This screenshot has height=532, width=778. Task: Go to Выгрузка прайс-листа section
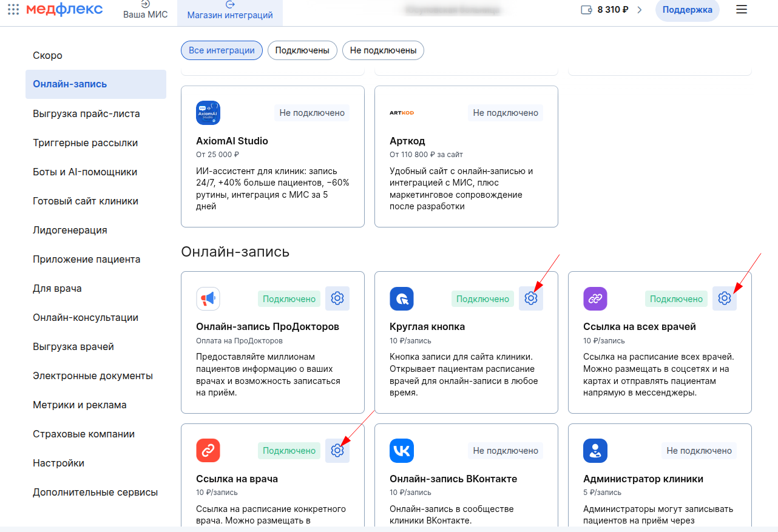click(x=86, y=113)
